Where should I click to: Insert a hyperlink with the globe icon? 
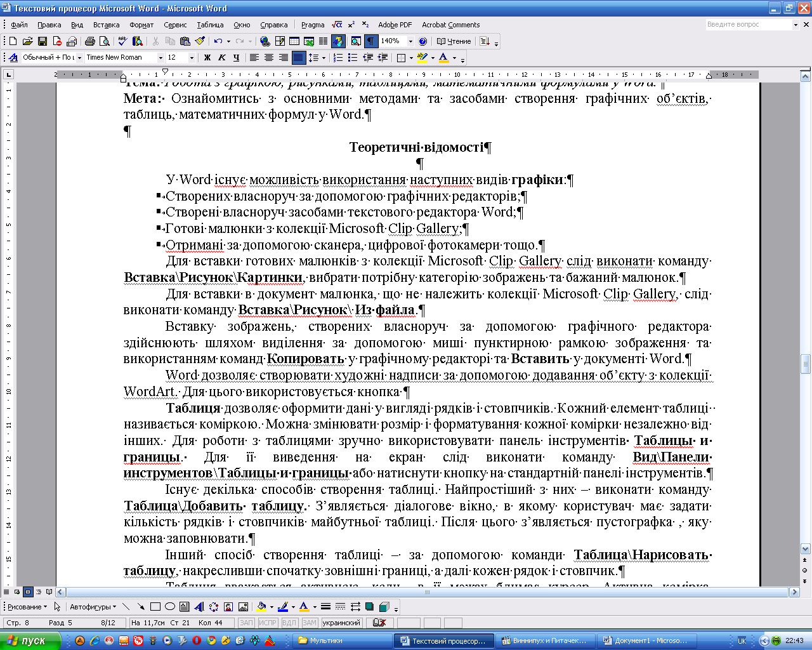coord(265,41)
